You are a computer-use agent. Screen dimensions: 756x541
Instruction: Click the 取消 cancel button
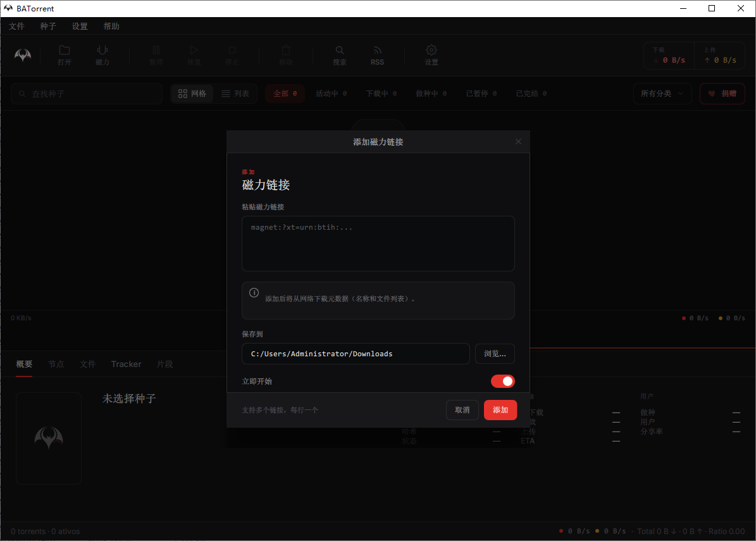coord(462,410)
